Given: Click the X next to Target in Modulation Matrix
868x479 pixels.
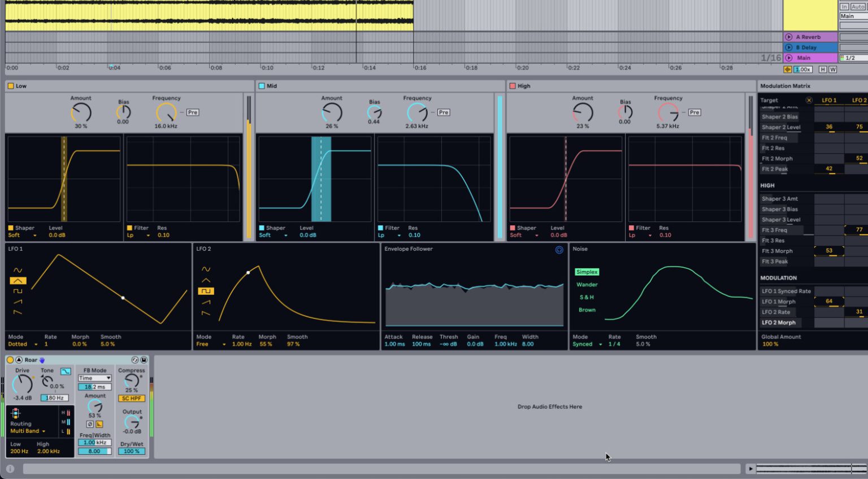Looking at the screenshot, I should pos(809,99).
